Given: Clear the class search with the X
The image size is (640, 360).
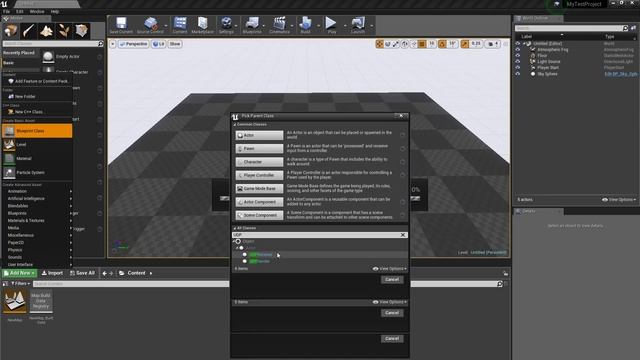Looking at the screenshot, I should click(x=402, y=235).
